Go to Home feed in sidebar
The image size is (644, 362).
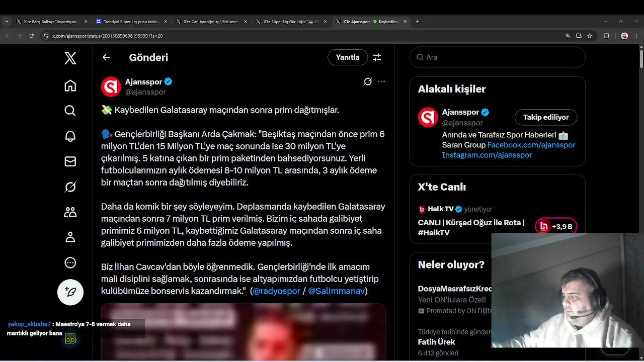tap(70, 85)
